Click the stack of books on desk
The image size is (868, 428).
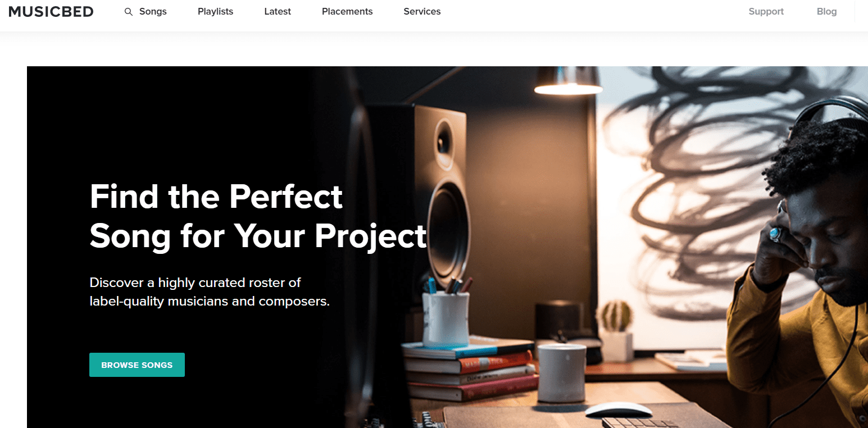tap(469, 370)
